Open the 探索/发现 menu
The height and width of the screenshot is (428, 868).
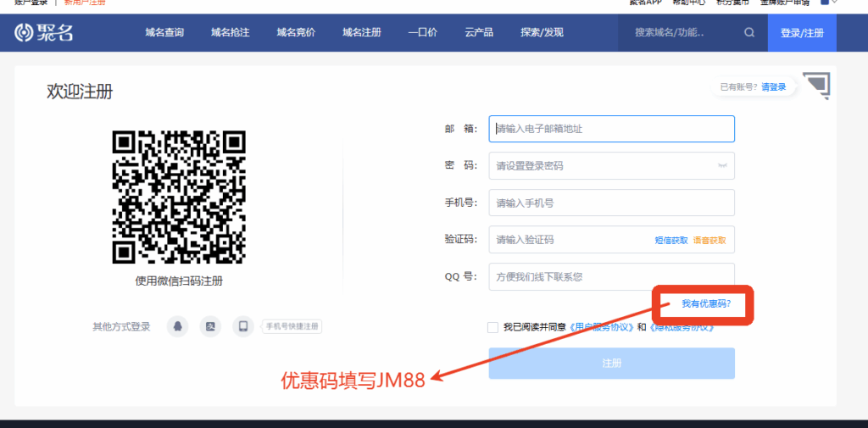(x=542, y=33)
